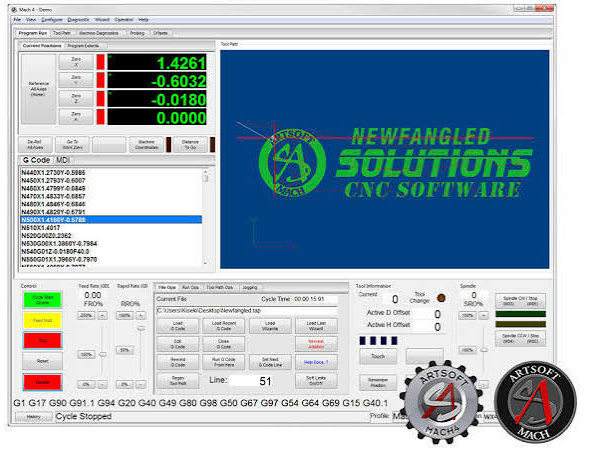This screenshot has width=591, height=453.
Task: Click the De-Ref All Axes button
Action: pyautogui.click(x=35, y=145)
